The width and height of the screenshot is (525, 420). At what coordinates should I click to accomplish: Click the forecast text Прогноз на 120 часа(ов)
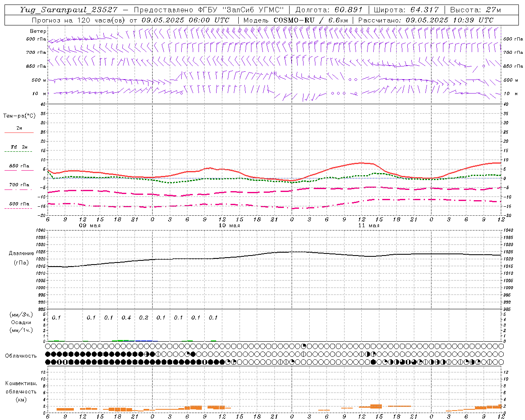tap(79, 20)
